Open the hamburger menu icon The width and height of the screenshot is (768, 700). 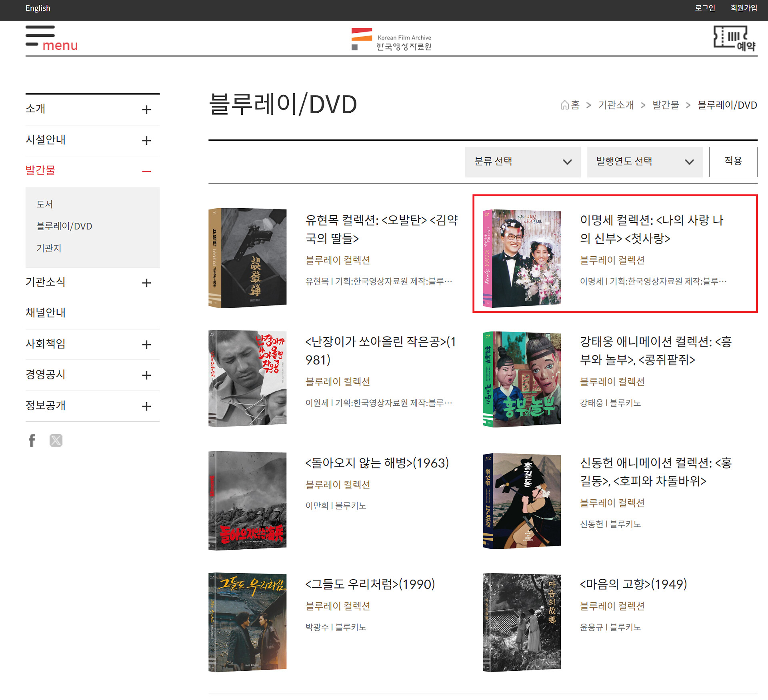(x=52, y=38)
